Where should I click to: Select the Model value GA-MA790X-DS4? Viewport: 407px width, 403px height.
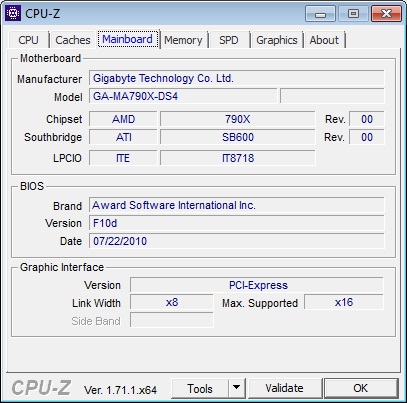point(183,96)
